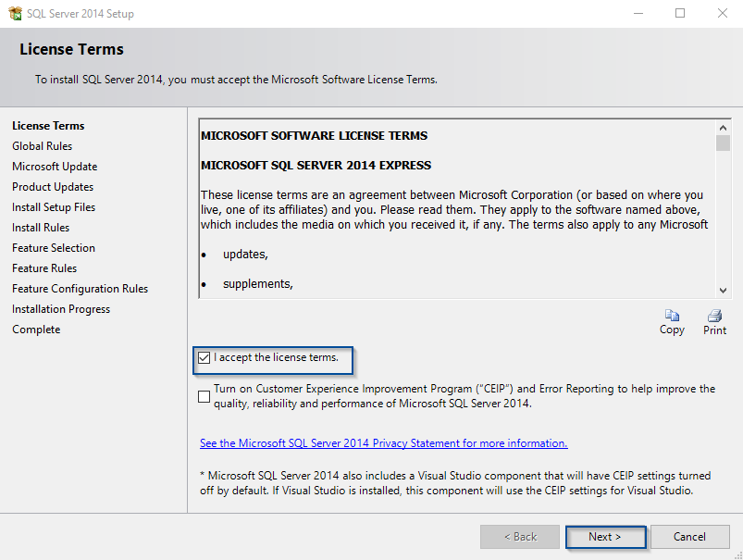Select Install Setup Files in the sidebar
The height and width of the screenshot is (560, 743).
pyautogui.click(x=54, y=207)
